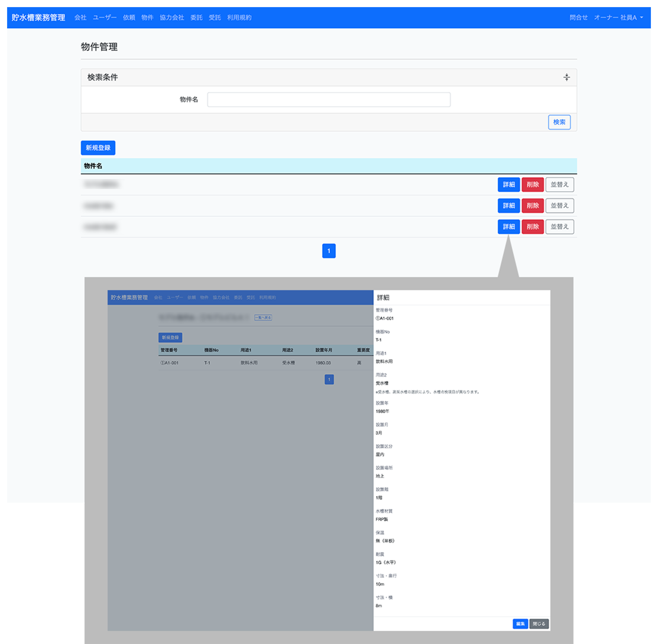Click the 1980.03 cell in the preview table

point(323,363)
